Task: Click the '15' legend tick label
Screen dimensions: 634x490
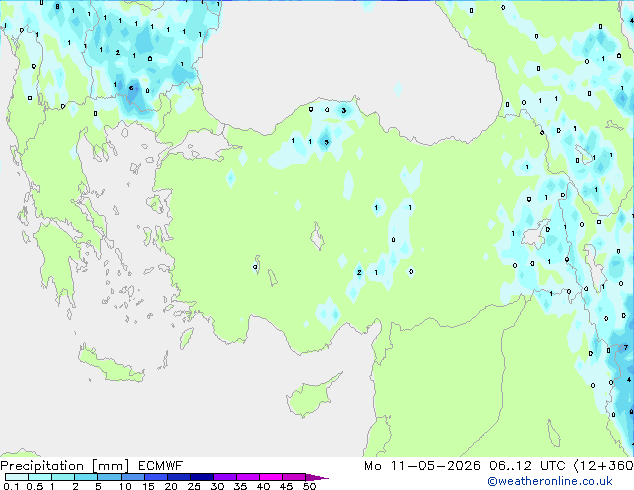Action: 148,486
